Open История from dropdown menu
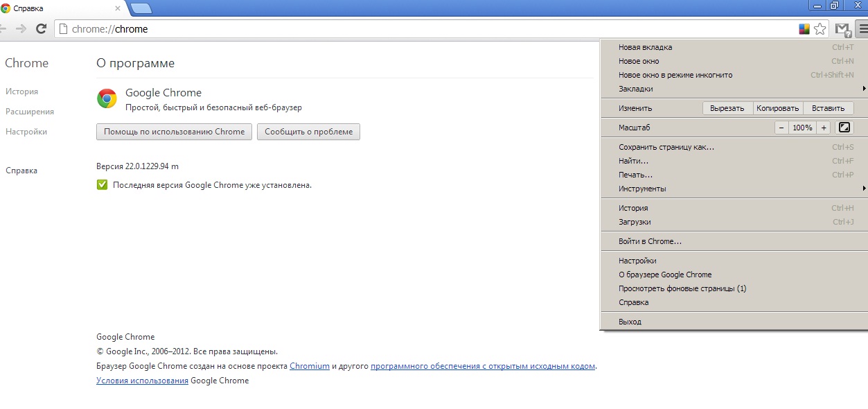Screen dimensions: 868x409 [733, 208]
